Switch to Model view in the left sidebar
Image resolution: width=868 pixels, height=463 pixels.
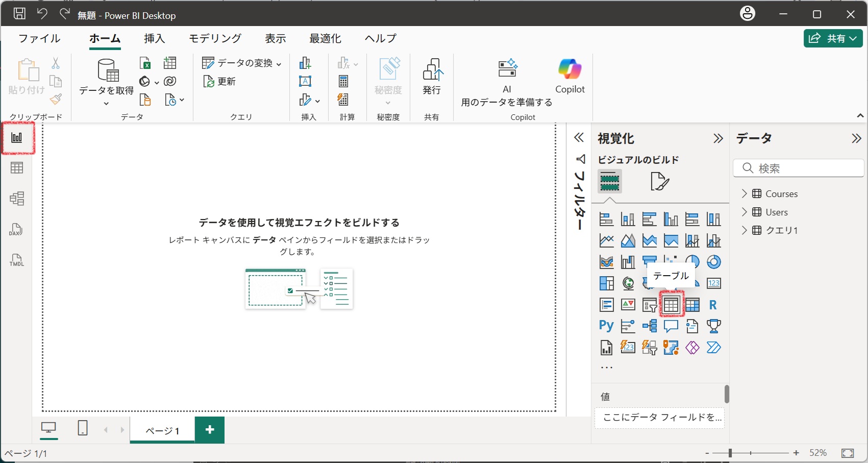[x=17, y=198]
